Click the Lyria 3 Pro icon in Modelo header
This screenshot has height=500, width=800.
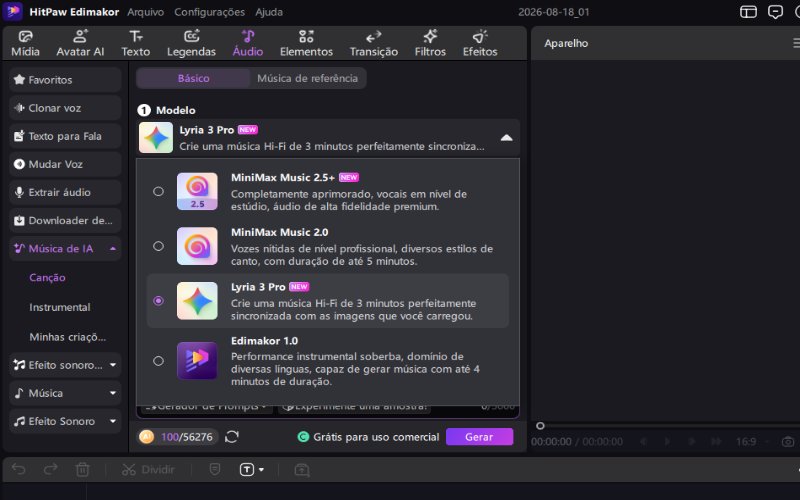[x=156, y=137]
